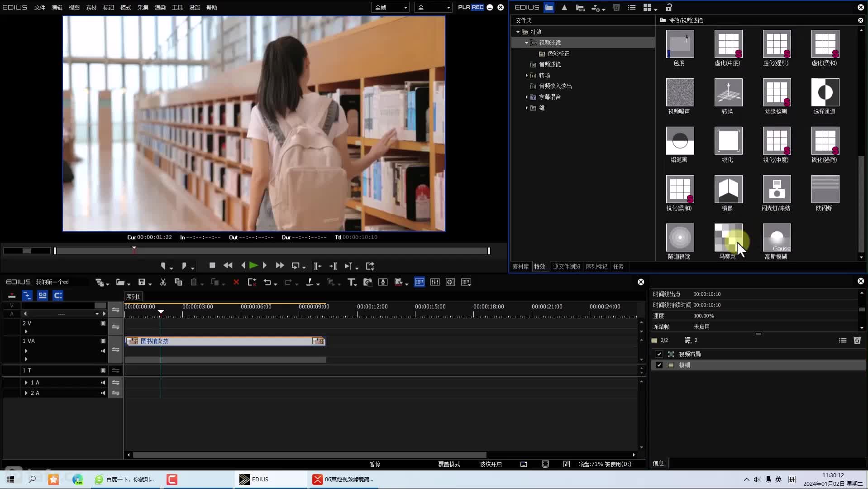868x489 pixels.
Task: Select the 色彩校正 tree item
Action: pos(558,53)
